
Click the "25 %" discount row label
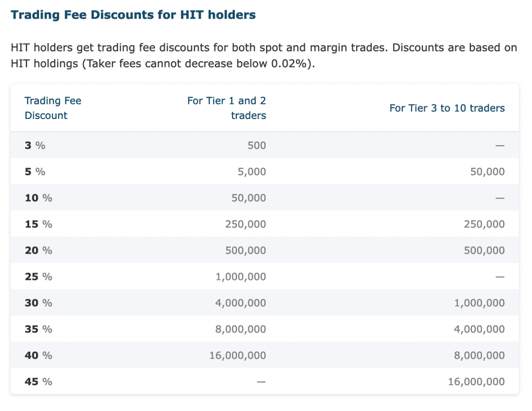click(38, 276)
